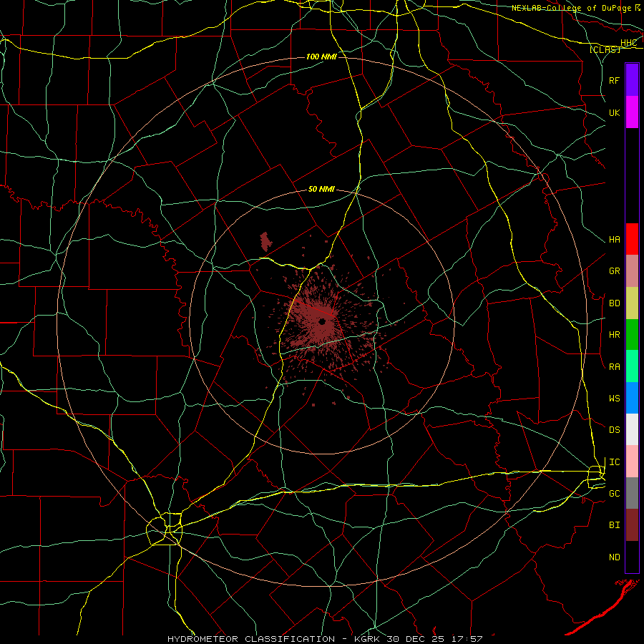Click the 'BI' legend label
The image size is (644, 644).
click(x=614, y=525)
